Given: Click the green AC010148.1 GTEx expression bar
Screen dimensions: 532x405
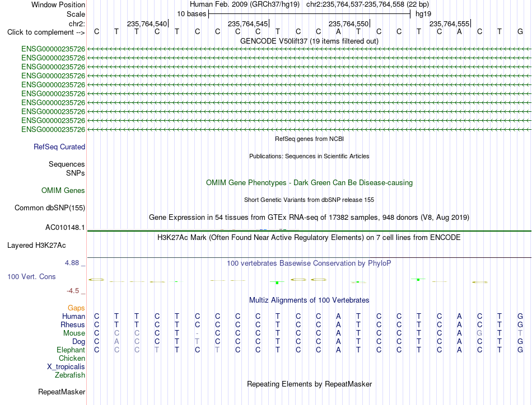Looking at the screenshot, I should 309,231.
